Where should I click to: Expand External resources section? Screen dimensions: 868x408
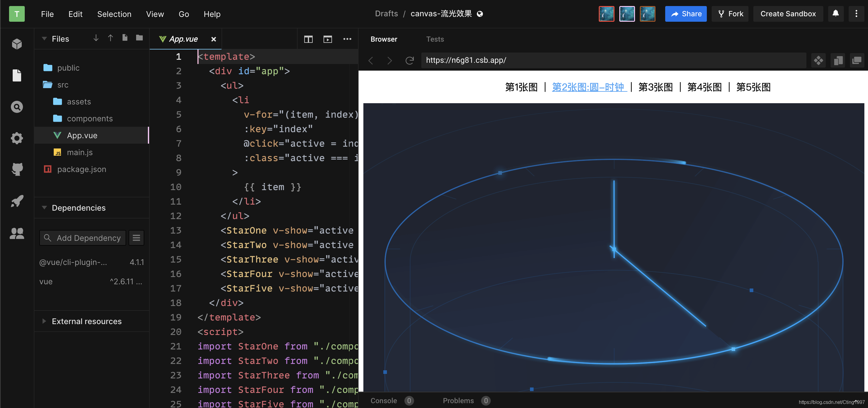pyautogui.click(x=44, y=321)
